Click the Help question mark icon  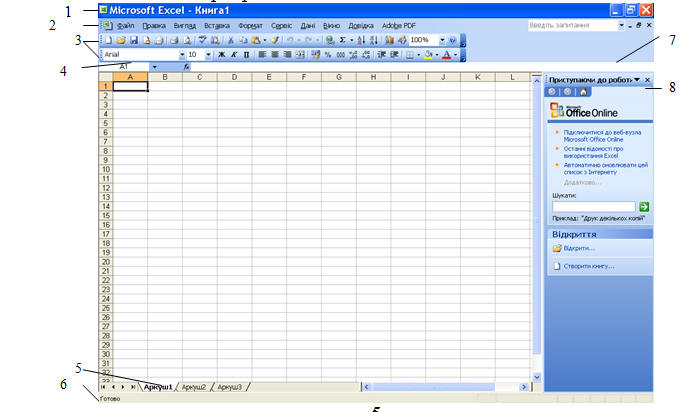pos(452,40)
